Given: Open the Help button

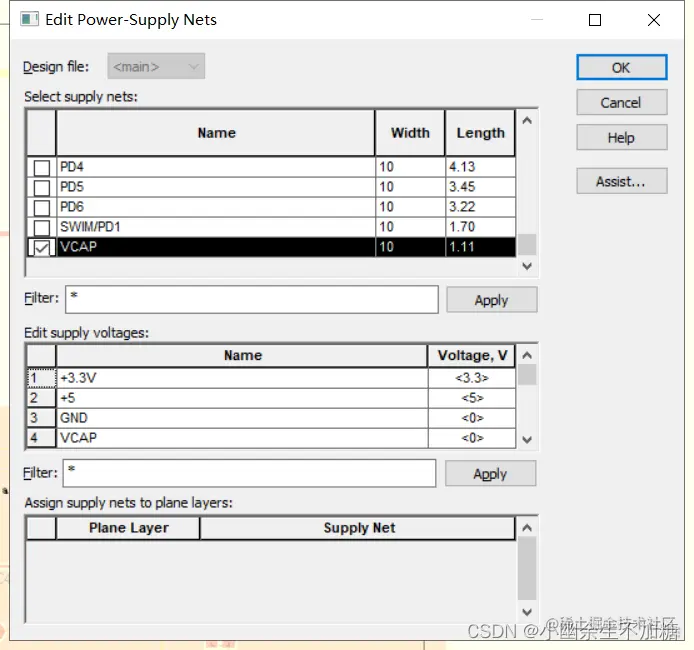Looking at the screenshot, I should (621, 137).
